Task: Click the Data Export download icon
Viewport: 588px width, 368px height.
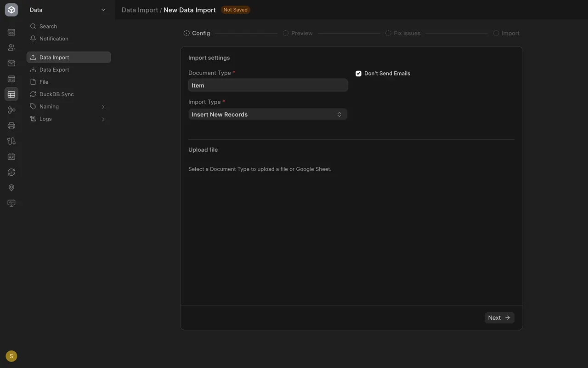Action: pyautogui.click(x=33, y=69)
